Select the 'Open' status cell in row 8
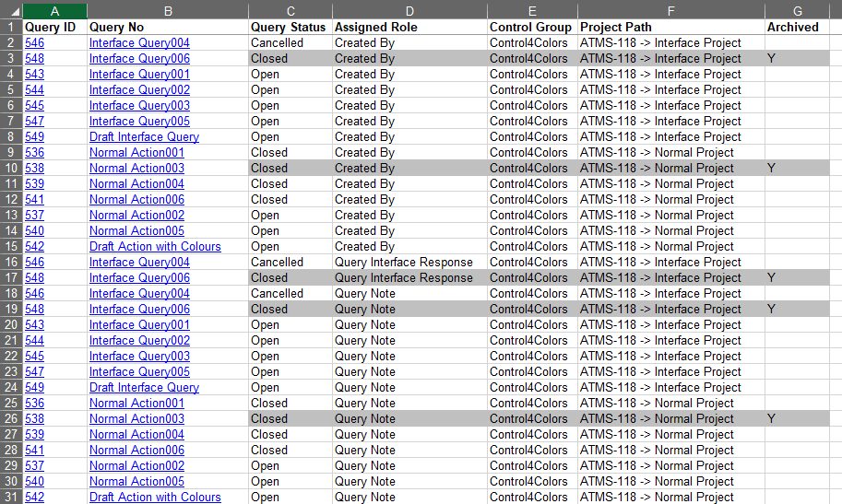The width and height of the screenshot is (842, 504). 291,137
